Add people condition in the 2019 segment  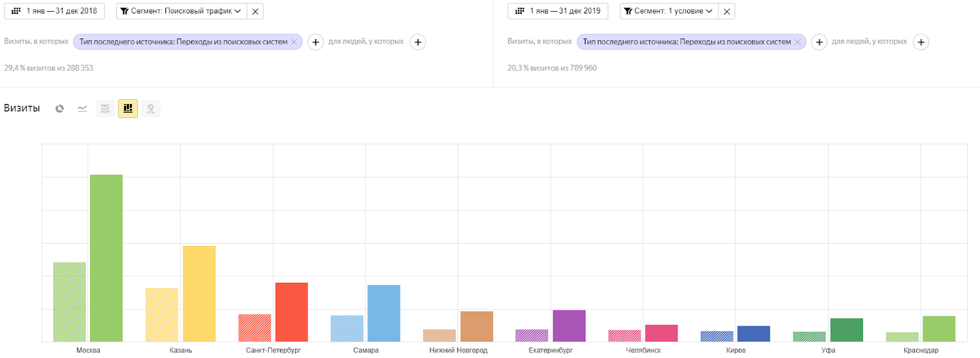tap(921, 42)
